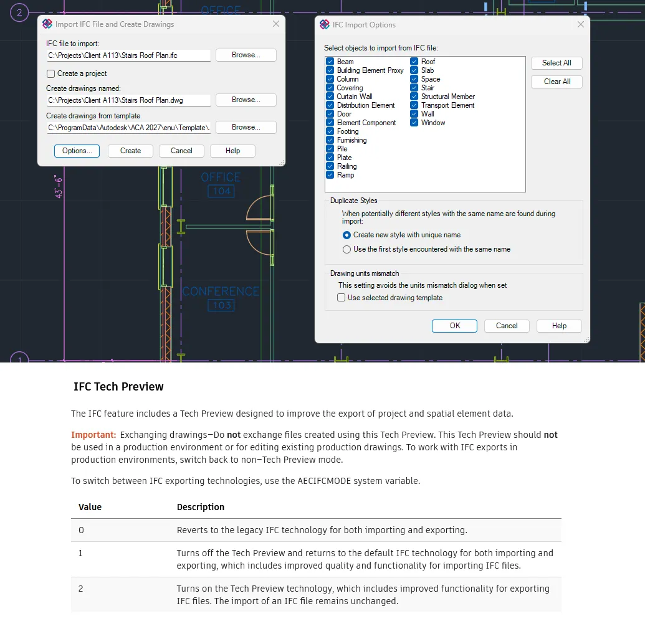The image size is (645, 644).
Task: Click the Clear All button
Action: click(556, 82)
